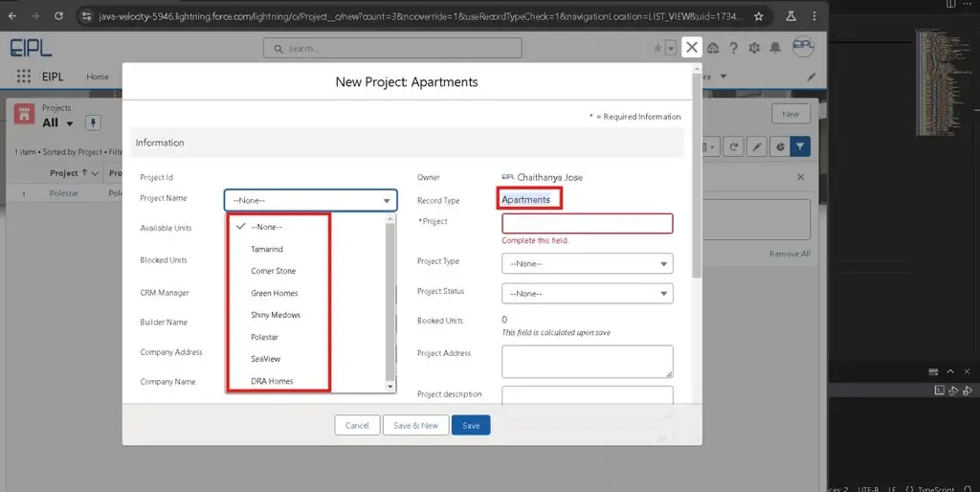The width and height of the screenshot is (980, 492).
Task: Open the favorites list dropdown
Action: [x=671, y=48]
